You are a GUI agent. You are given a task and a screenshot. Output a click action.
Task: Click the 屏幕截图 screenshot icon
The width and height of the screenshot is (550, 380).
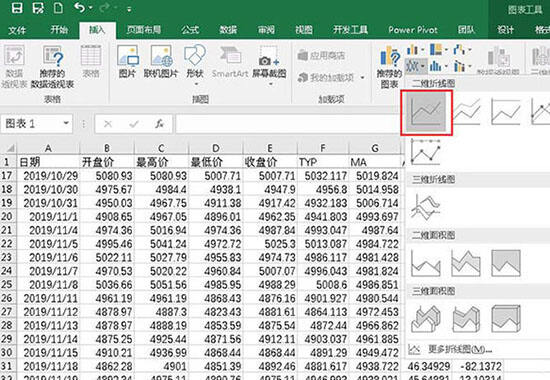click(x=269, y=56)
